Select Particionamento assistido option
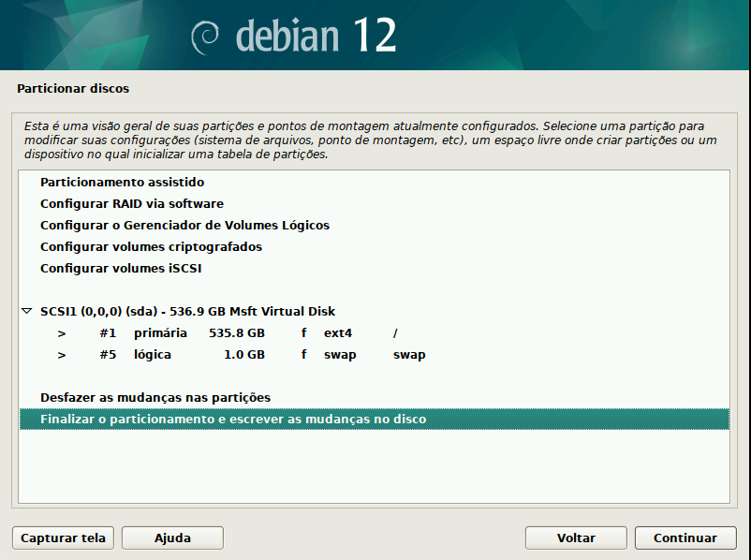The image size is (751, 560). (x=374, y=182)
